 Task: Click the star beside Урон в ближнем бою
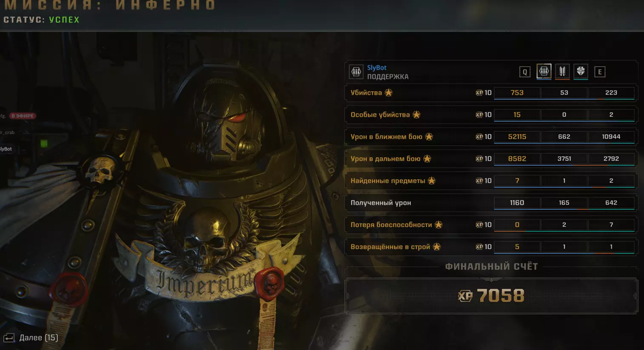pyautogui.click(x=429, y=137)
